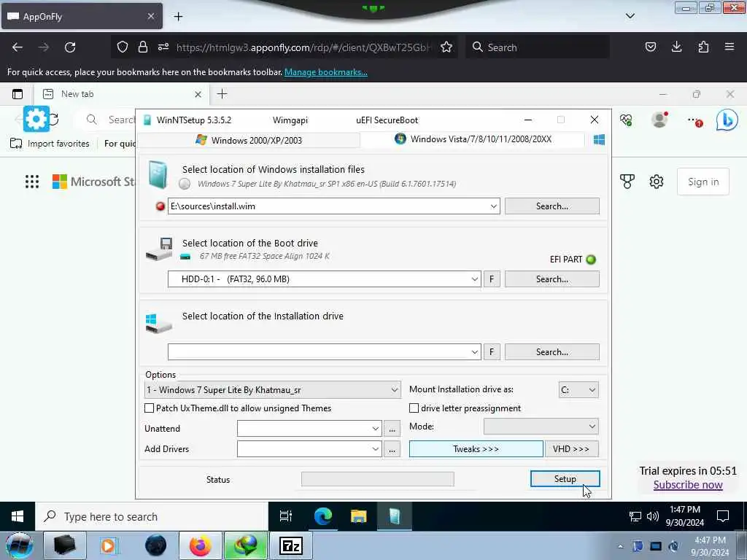Open Task View on the remote taskbar

[286, 516]
